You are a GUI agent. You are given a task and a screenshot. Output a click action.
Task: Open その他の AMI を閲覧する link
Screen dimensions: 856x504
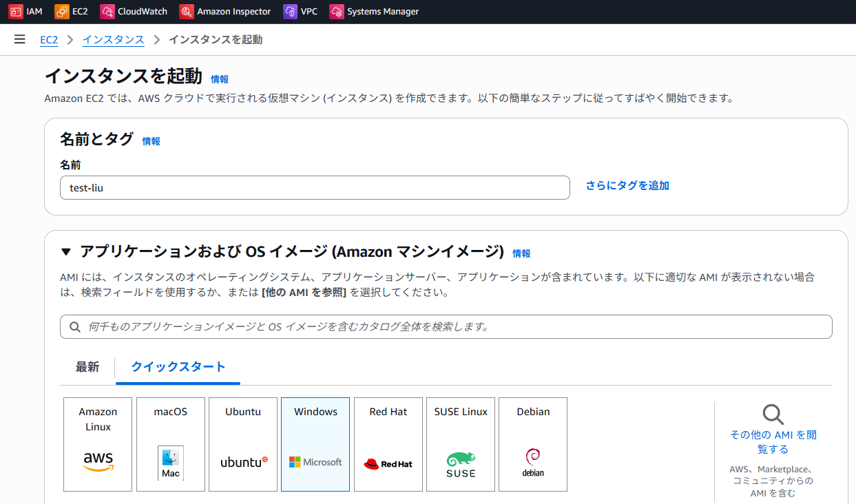[x=772, y=441]
